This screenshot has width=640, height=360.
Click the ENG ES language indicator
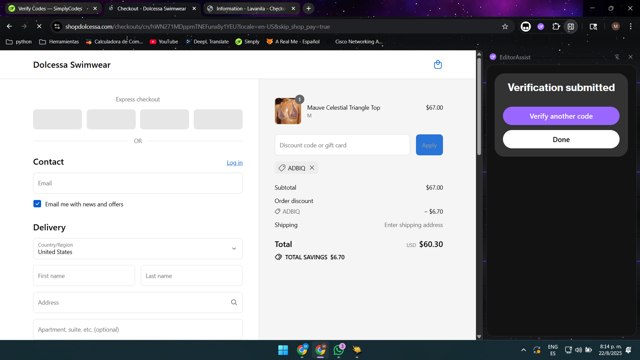(x=553, y=350)
